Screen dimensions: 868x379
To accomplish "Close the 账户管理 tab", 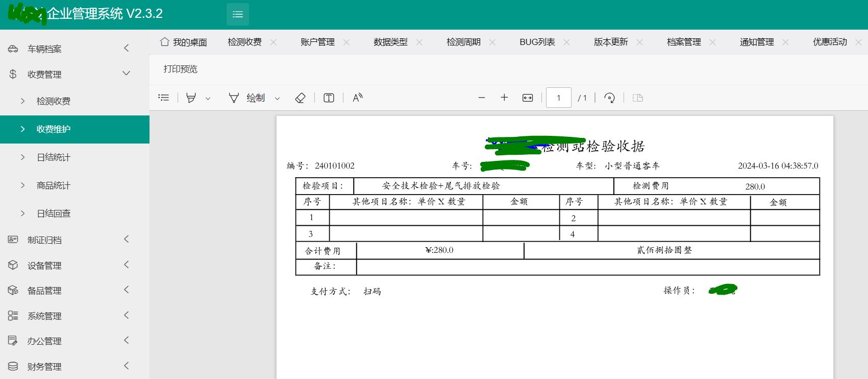I will click(346, 42).
